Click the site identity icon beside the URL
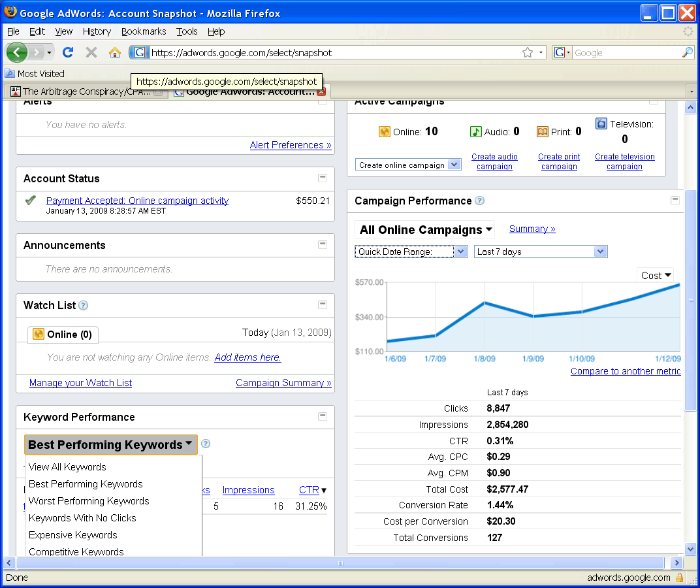Viewport: 700px width, 588px height. [x=139, y=53]
